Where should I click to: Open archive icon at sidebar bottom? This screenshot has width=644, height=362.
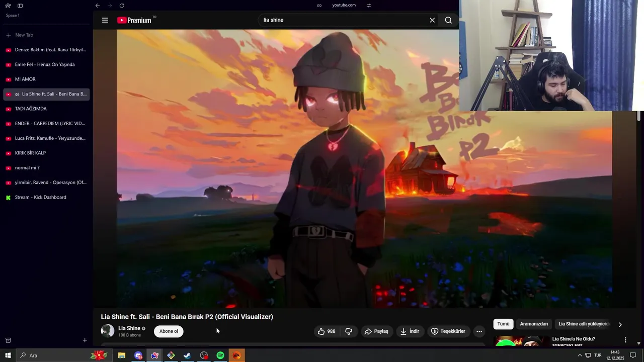click(x=8, y=340)
